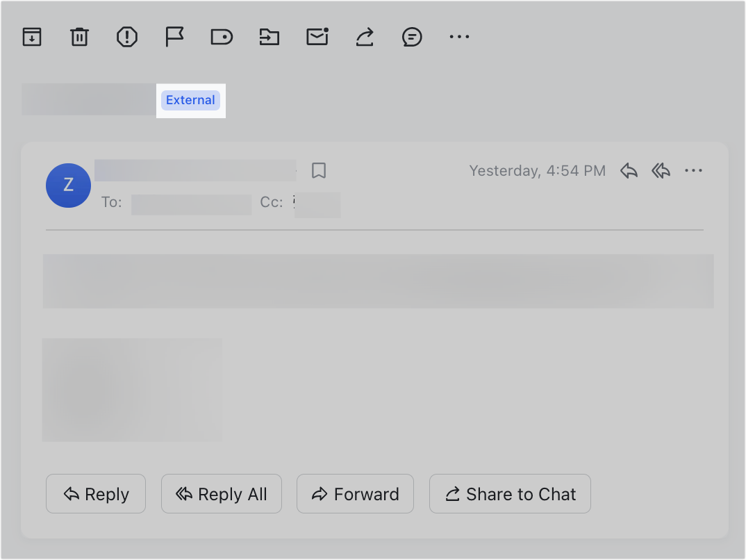Screen dimensions: 746x560
Task: Reply via the arrow icon beside the timestamp
Action: (x=628, y=170)
